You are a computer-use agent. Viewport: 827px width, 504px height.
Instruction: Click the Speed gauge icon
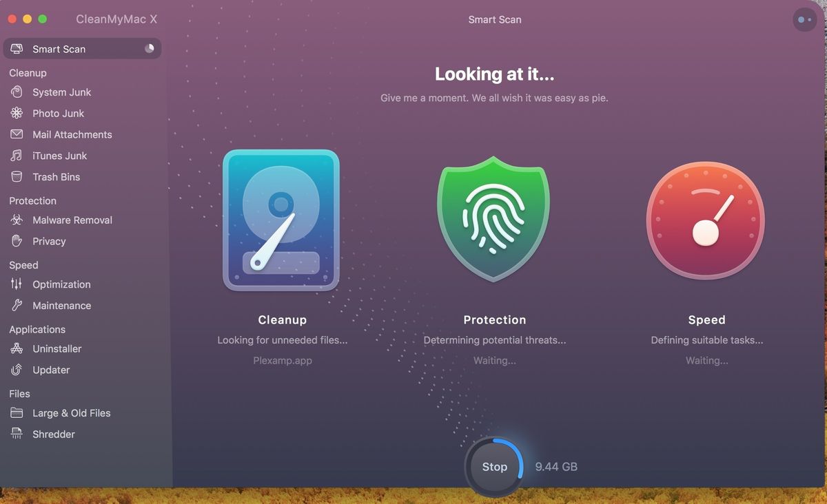pyautogui.click(x=705, y=220)
